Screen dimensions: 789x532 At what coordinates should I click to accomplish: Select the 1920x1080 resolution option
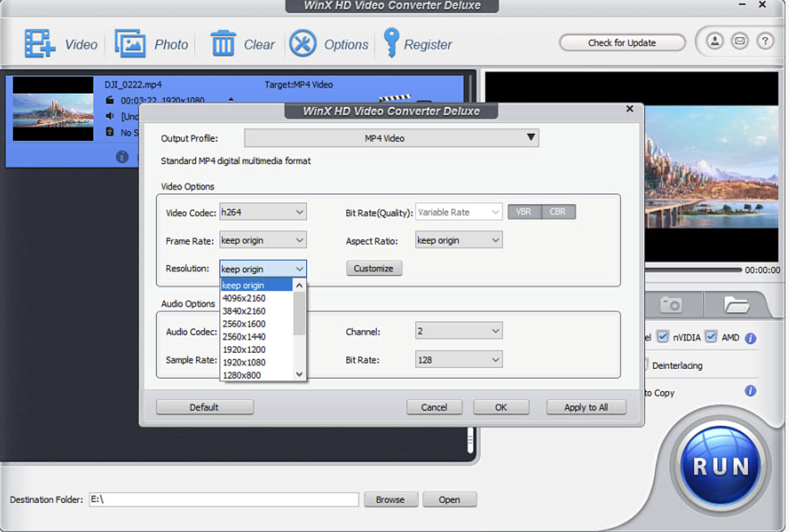(x=244, y=362)
